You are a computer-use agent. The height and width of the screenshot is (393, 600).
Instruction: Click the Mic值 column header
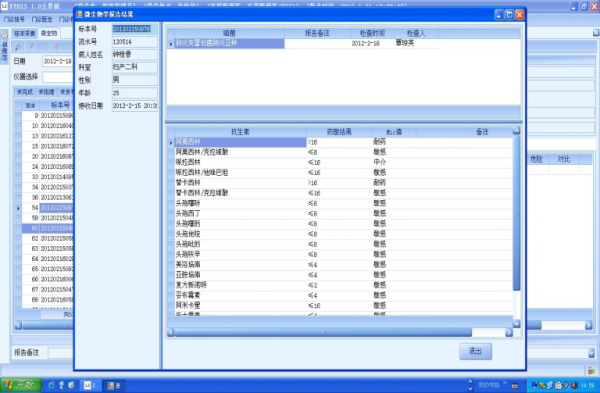pyautogui.click(x=394, y=132)
